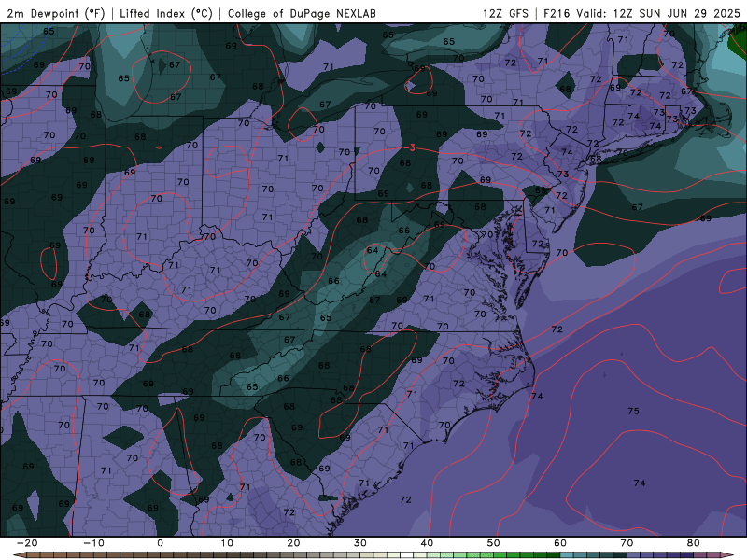
Task: Click the "College of DuPage NEXLAB" header text
Action: [302, 13]
